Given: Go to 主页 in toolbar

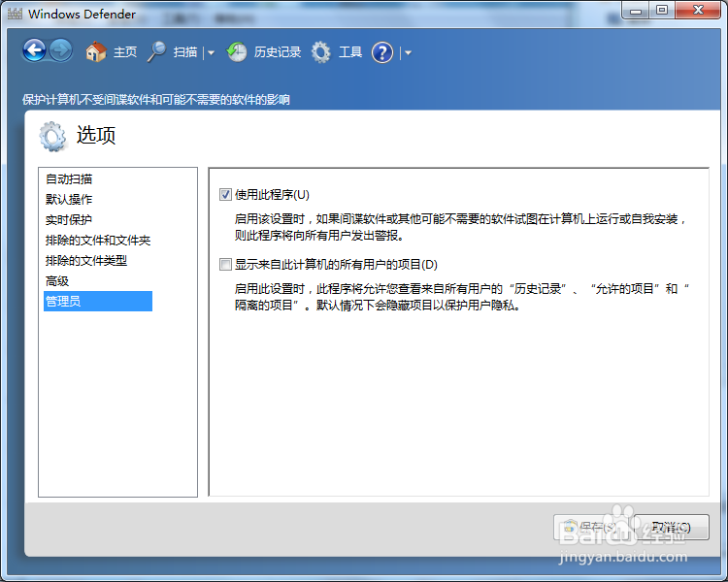Looking at the screenshot, I should click(x=125, y=52).
